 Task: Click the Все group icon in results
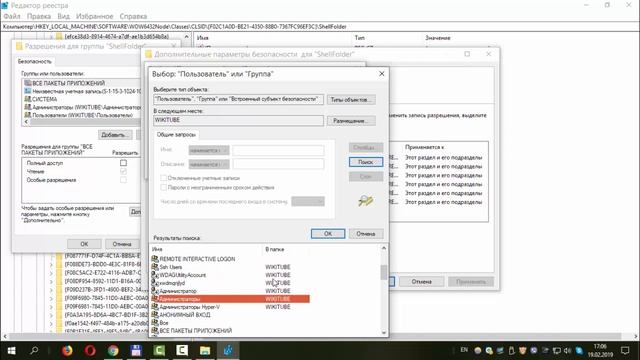[x=155, y=322]
